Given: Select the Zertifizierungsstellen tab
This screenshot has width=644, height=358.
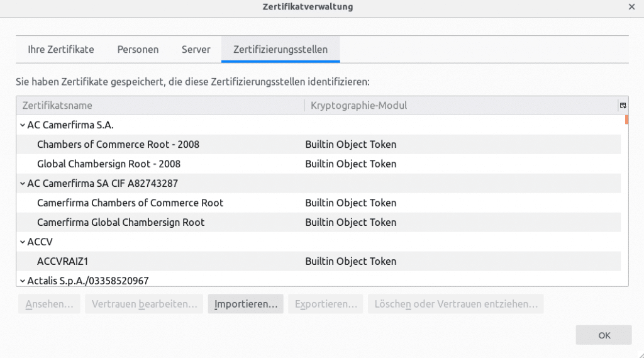Looking at the screenshot, I should 280,49.
